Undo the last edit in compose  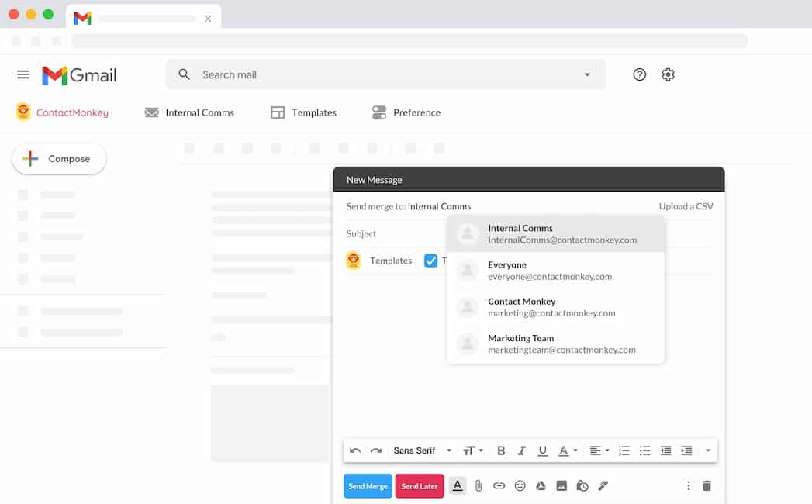click(x=355, y=450)
